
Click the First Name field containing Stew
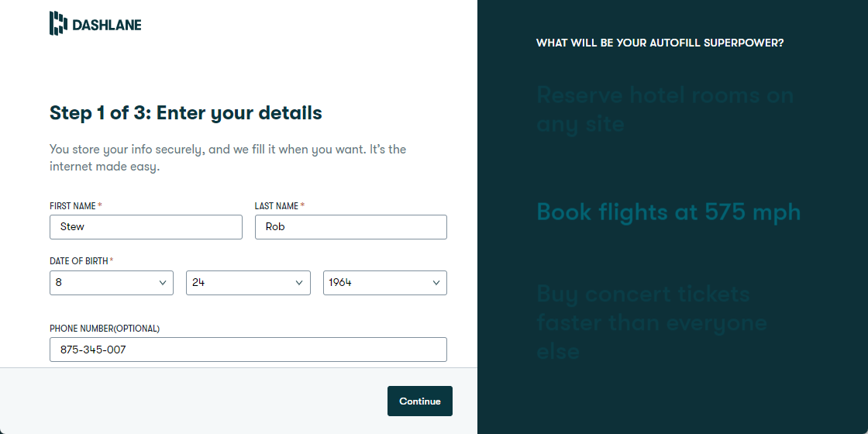point(146,227)
